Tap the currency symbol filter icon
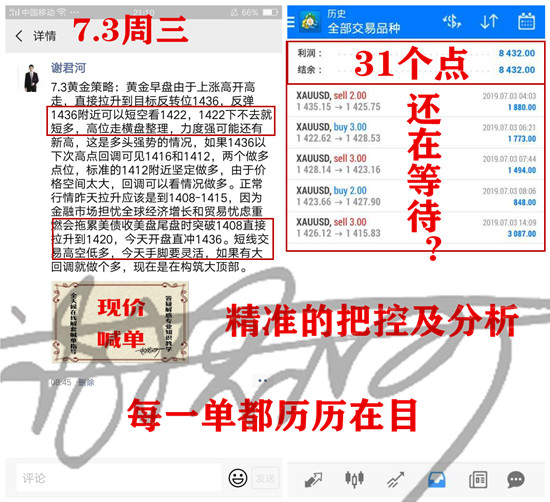Image resolution: width=550 pixels, height=502 pixels. pyautogui.click(x=452, y=22)
